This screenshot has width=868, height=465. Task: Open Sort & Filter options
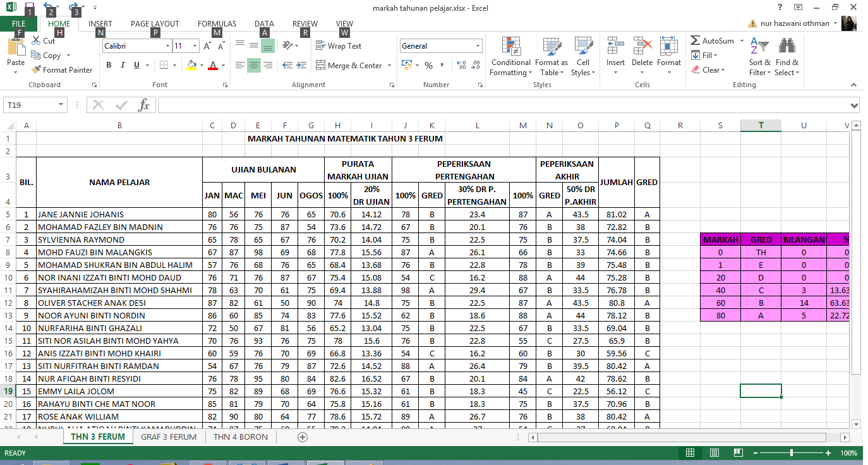tap(759, 57)
